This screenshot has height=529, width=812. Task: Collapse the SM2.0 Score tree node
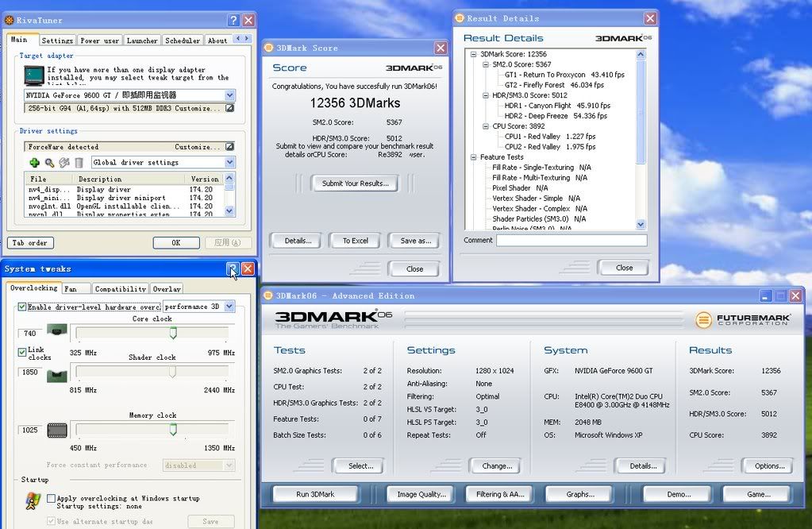click(x=486, y=64)
